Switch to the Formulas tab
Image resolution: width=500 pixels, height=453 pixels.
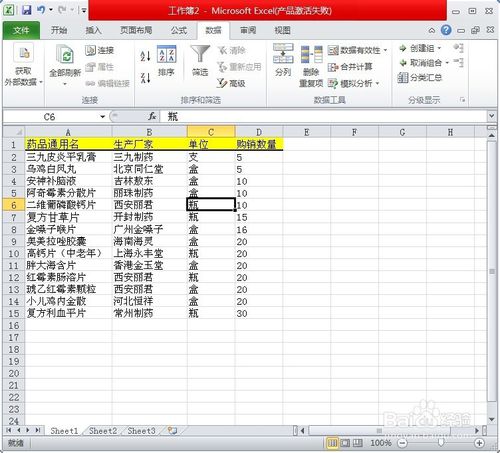tap(179, 30)
